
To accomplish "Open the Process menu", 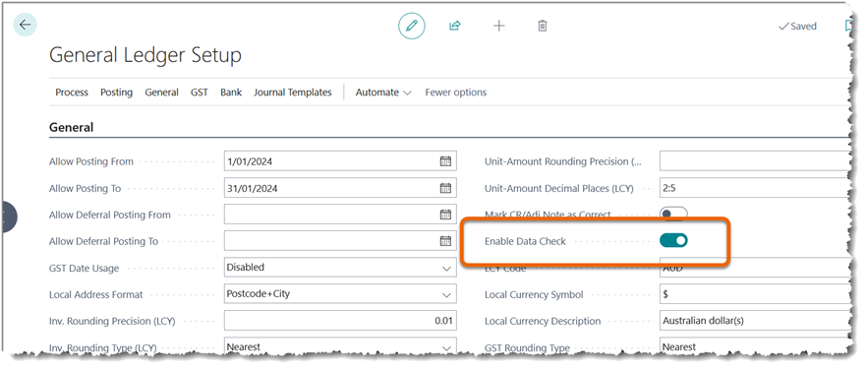I will point(72,93).
